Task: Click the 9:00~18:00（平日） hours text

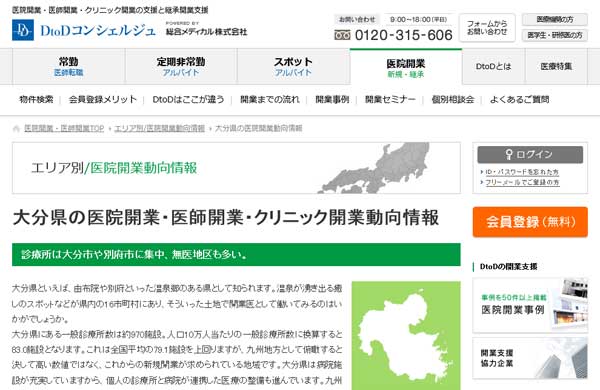Action: tap(418, 19)
